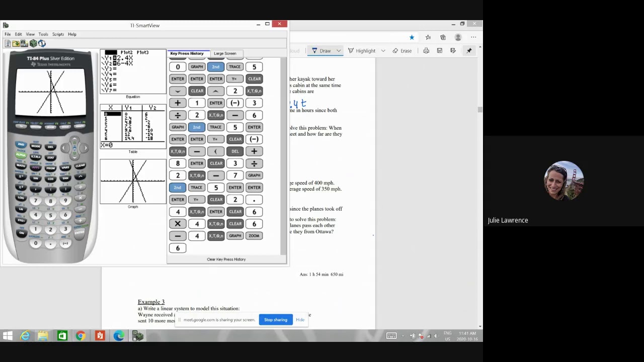Toggle the pin toolbar button in the PDF viewer

point(469,51)
